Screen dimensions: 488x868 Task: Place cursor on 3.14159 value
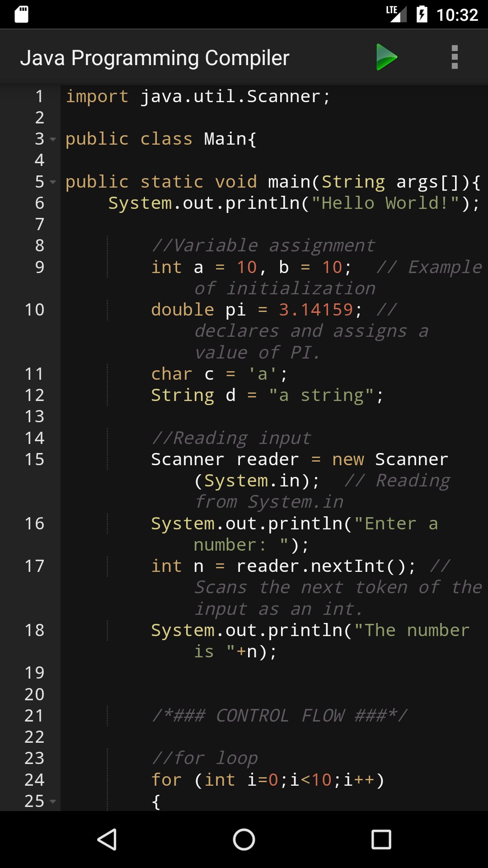(315, 310)
